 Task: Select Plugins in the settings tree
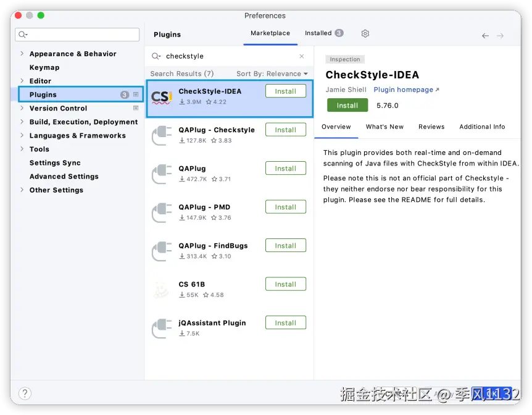point(81,94)
